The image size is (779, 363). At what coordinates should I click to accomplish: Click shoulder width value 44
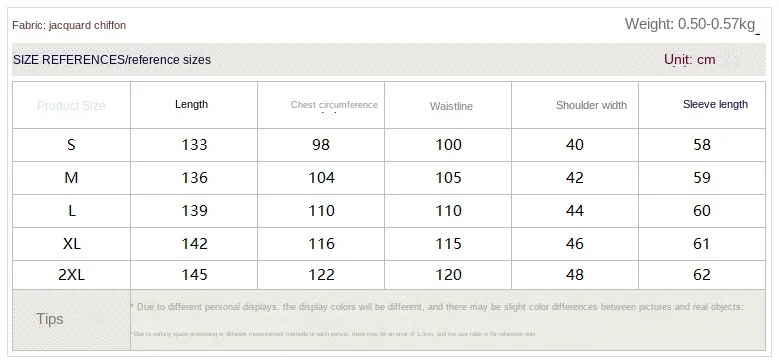pyautogui.click(x=575, y=211)
